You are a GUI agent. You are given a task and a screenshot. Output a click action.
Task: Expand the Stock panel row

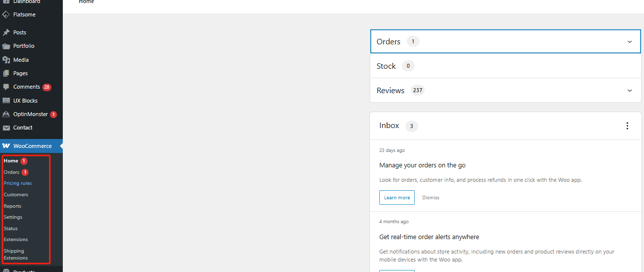click(x=505, y=66)
